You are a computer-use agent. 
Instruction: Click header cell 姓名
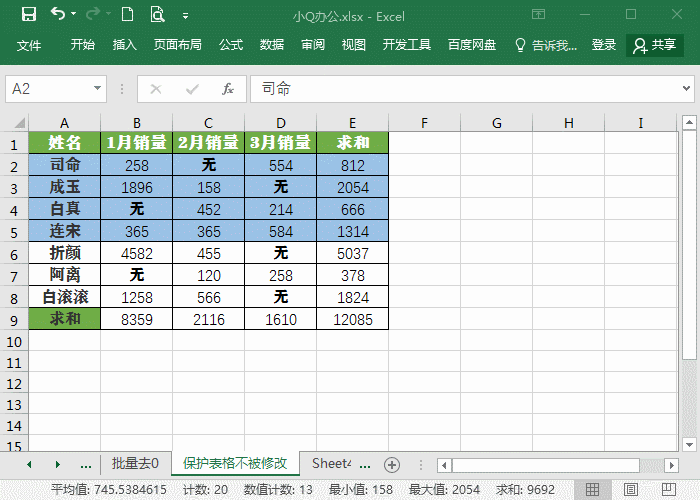pyautogui.click(x=65, y=143)
